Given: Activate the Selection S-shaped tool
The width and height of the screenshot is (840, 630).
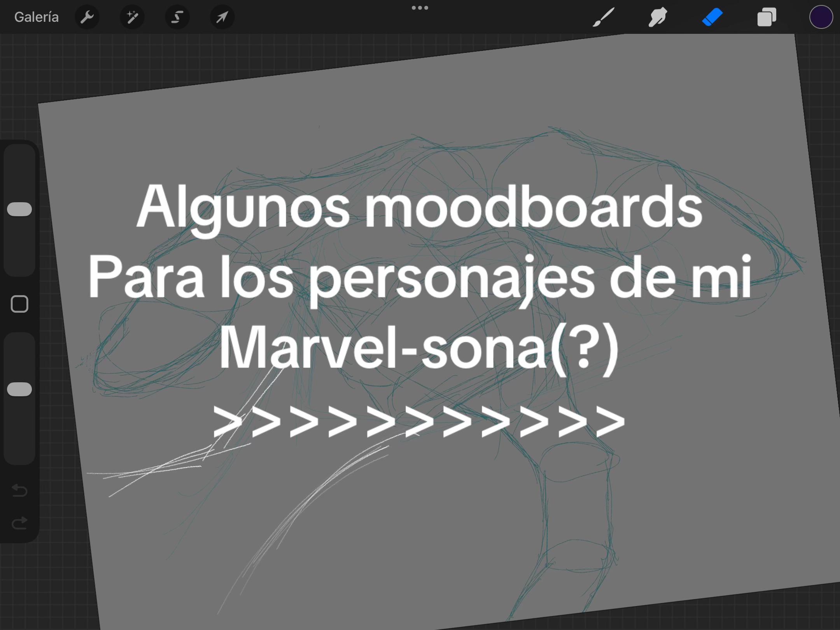Looking at the screenshot, I should [177, 17].
